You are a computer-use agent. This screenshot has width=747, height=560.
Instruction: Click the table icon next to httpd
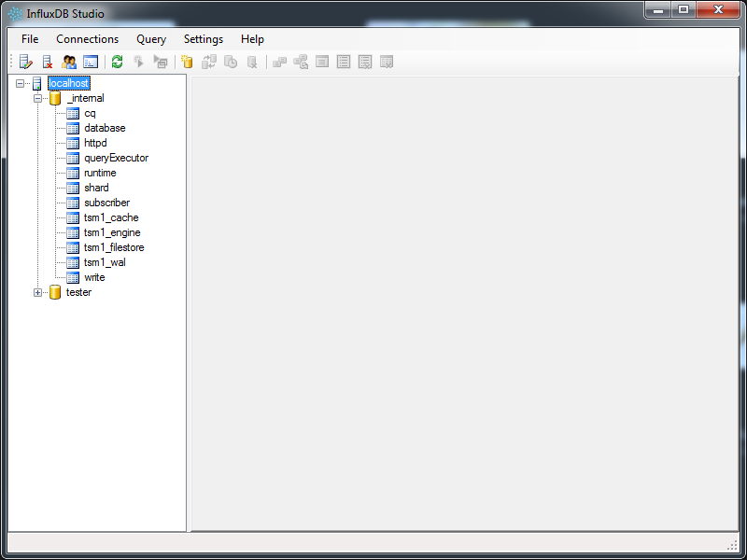click(73, 144)
